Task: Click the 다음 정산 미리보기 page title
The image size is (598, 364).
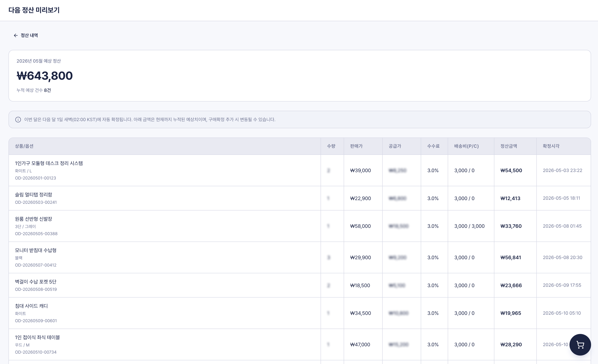Action: click(x=34, y=10)
